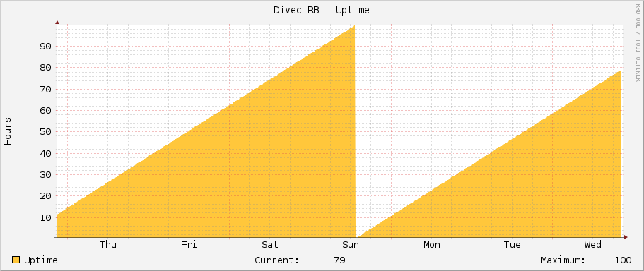Click the 'Mon' x-axis label

tap(432, 245)
